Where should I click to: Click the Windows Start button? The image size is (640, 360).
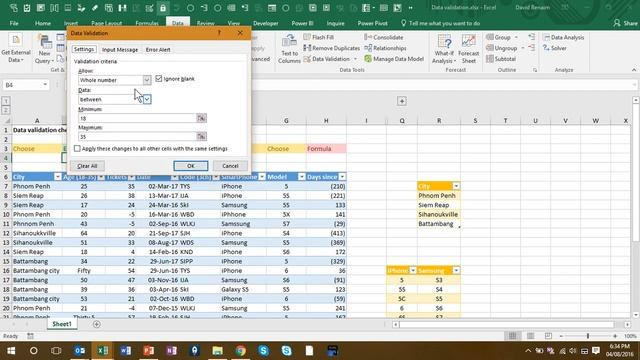click(x=11, y=350)
